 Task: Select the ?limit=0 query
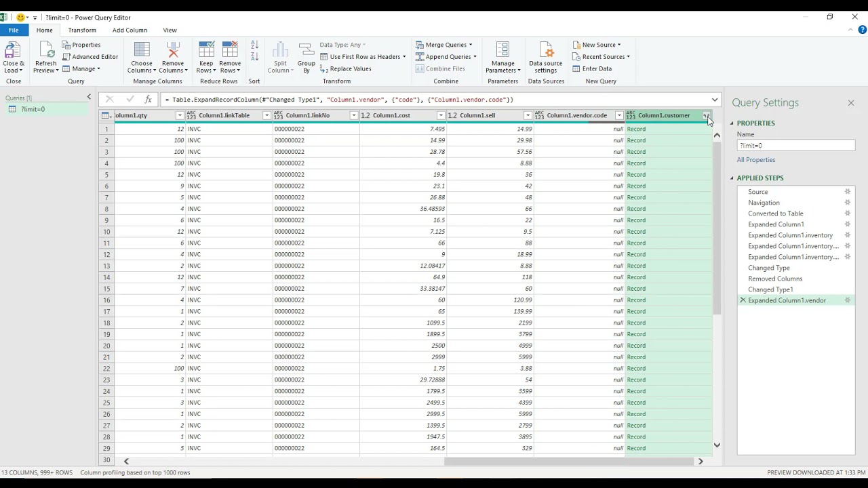point(46,109)
